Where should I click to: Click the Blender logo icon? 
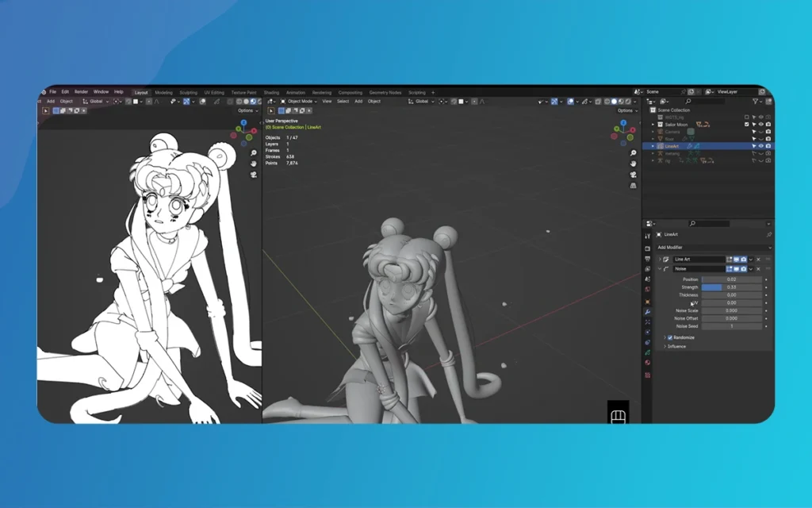(44, 92)
